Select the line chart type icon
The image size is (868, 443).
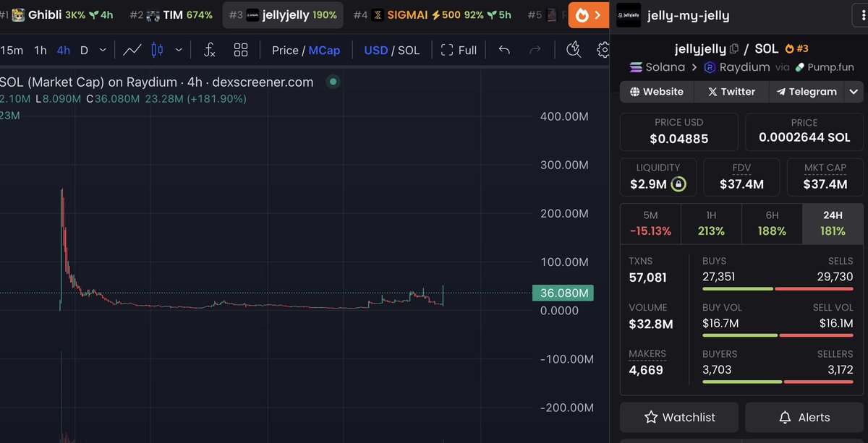coord(133,50)
